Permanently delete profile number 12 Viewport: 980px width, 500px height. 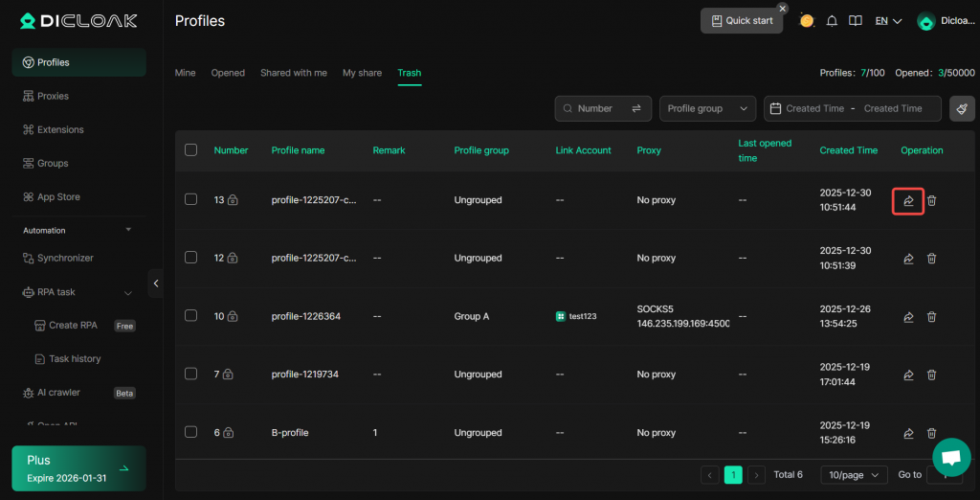[x=931, y=259]
